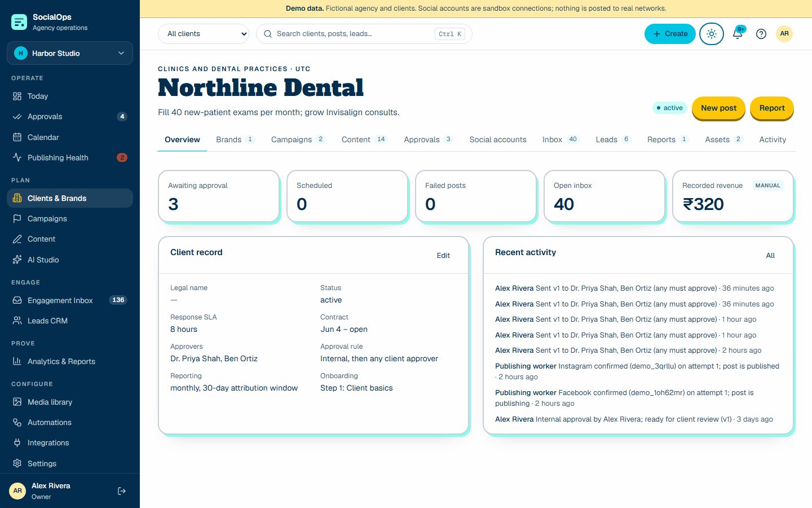Click 'Dr. Priya Shah, Ben Ortiz' approvers value

(214, 358)
